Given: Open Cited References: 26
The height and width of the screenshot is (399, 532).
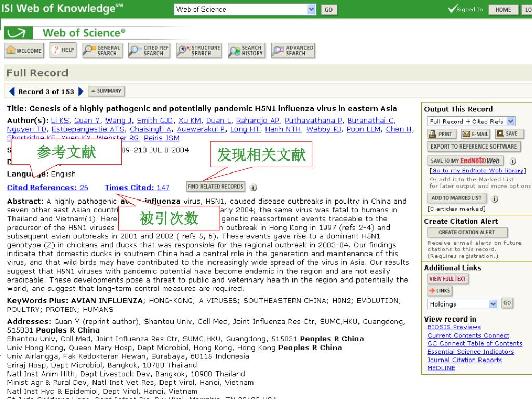Looking at the screenshot, I should [x=47, y=188].
